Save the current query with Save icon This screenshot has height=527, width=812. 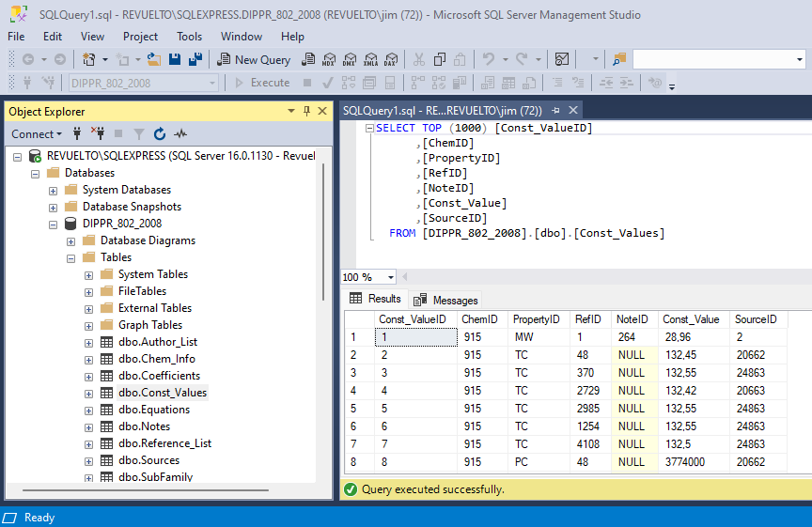point(175,59)
